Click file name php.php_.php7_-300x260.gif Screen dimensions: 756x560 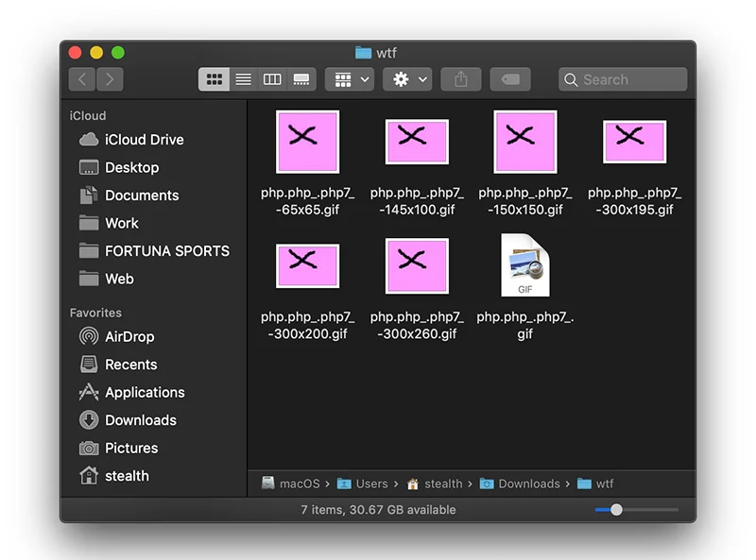coord(417,325)
